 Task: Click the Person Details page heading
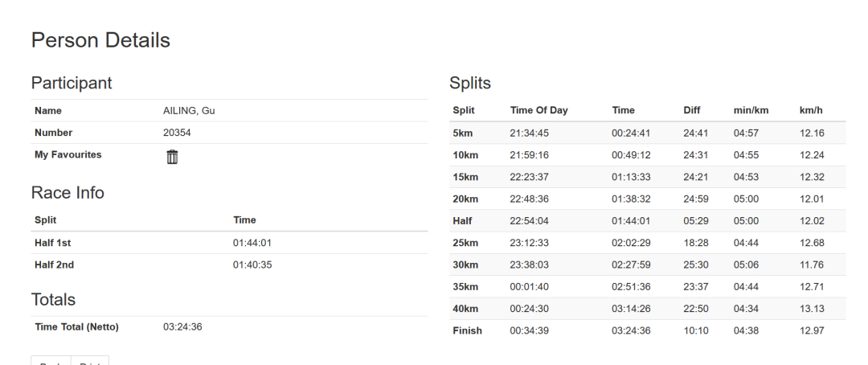tap(100, 40)
